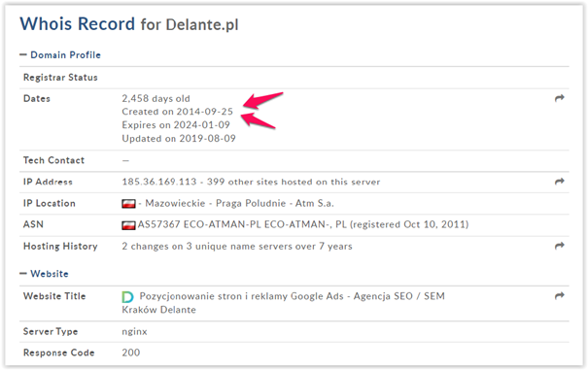Click the 'Expires on 2024-01-09' text
588x370 pixels.
tap(176, 125)
